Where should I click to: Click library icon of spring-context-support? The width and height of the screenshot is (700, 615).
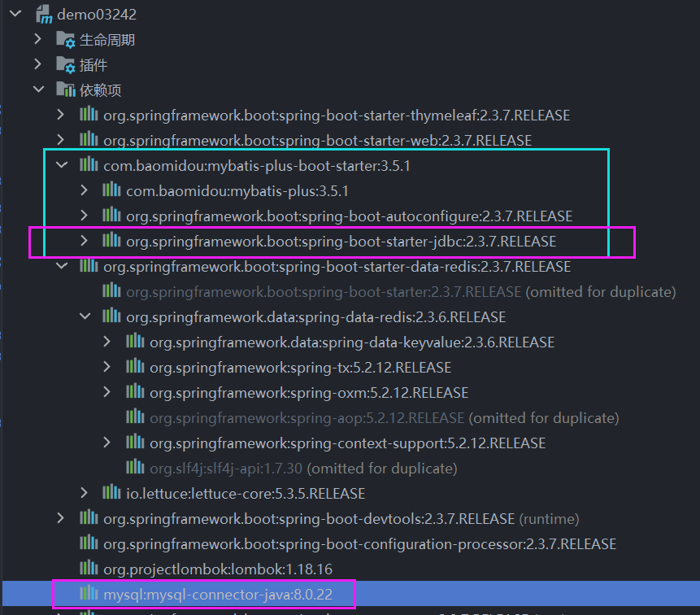tap(135, 442)
